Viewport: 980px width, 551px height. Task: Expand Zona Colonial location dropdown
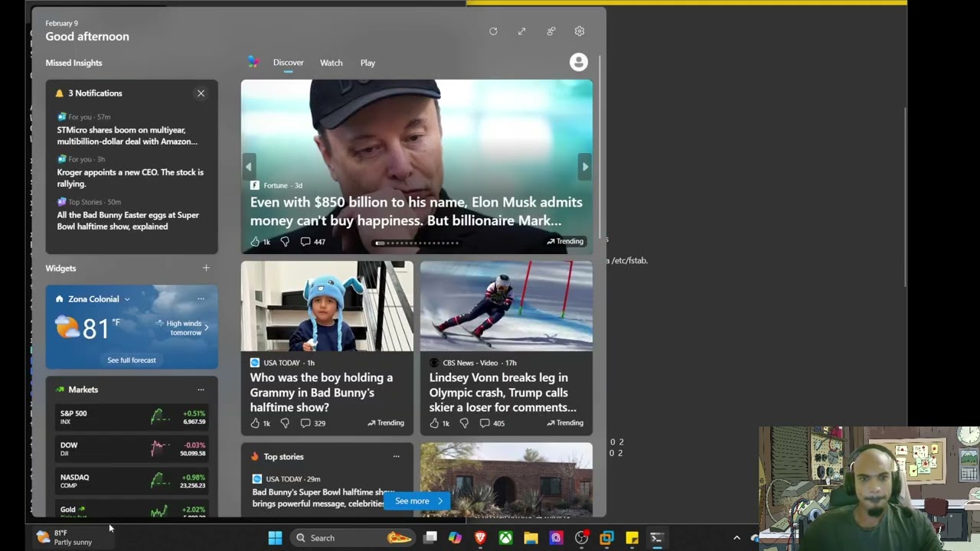coord(127,299)
